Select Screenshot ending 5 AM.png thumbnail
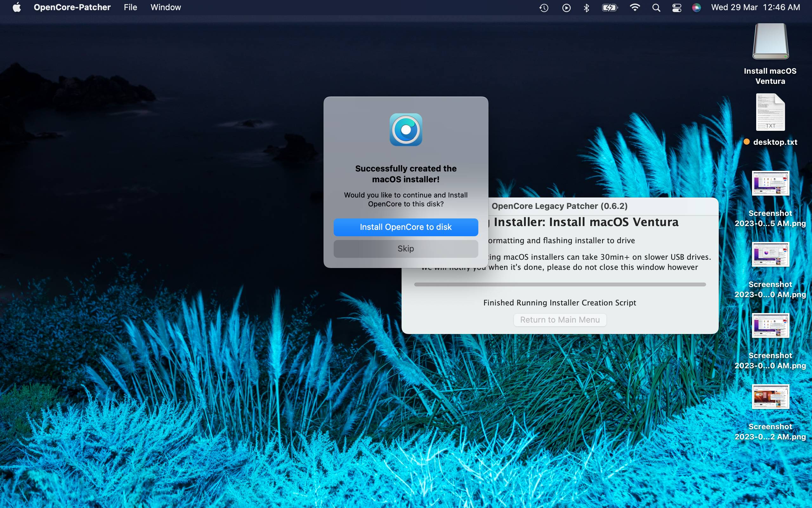 (x=770, y=183)
